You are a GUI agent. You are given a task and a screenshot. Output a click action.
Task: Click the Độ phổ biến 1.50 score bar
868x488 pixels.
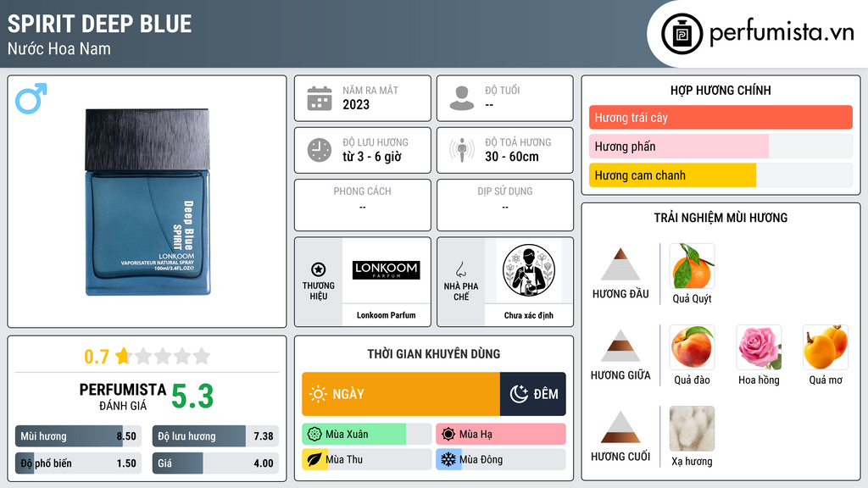[x=78, y=463]
